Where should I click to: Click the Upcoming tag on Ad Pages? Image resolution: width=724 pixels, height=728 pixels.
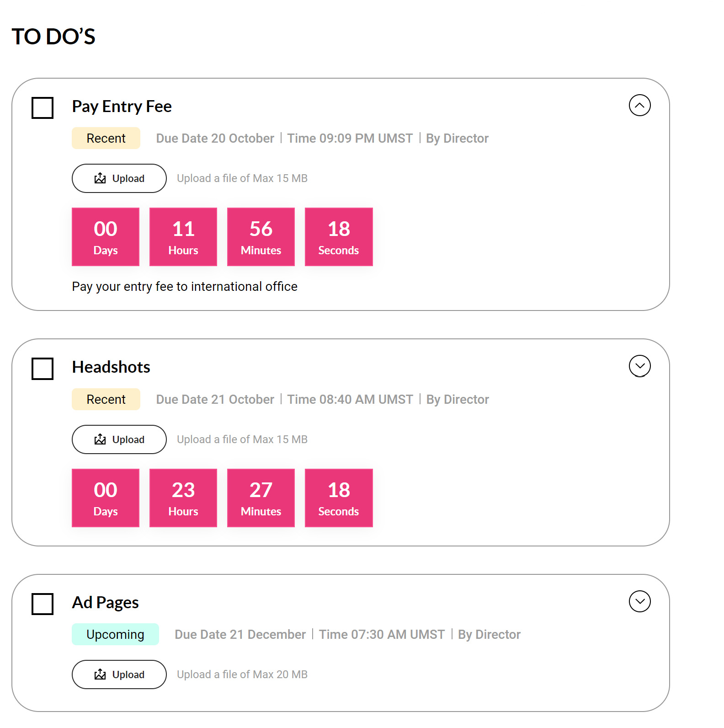click(x=115, y=634)
